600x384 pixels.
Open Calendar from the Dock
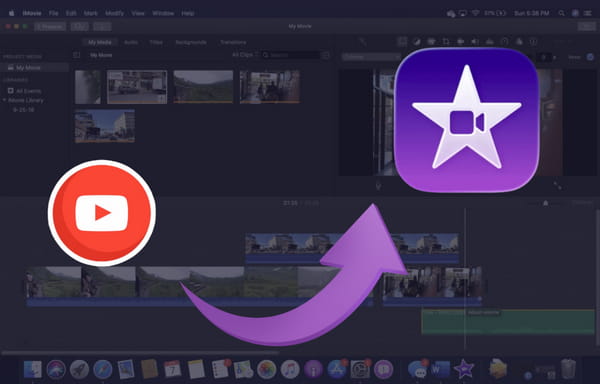[173, 369]
